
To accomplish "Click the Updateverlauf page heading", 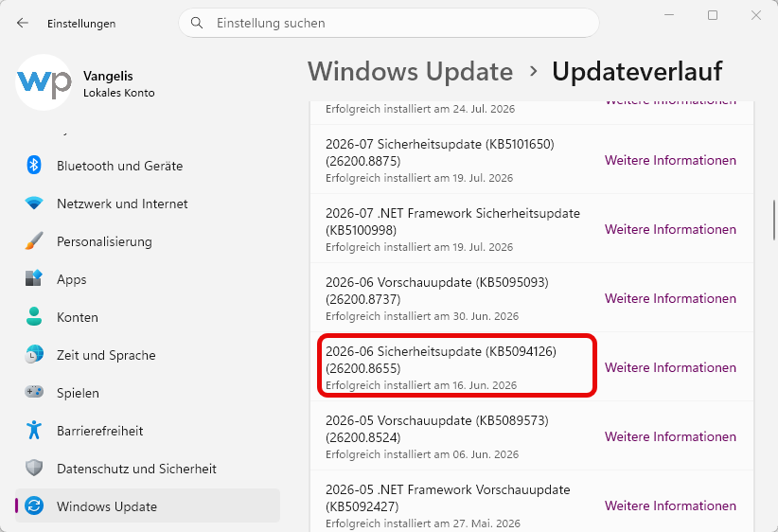I will [x=637, y=71].
